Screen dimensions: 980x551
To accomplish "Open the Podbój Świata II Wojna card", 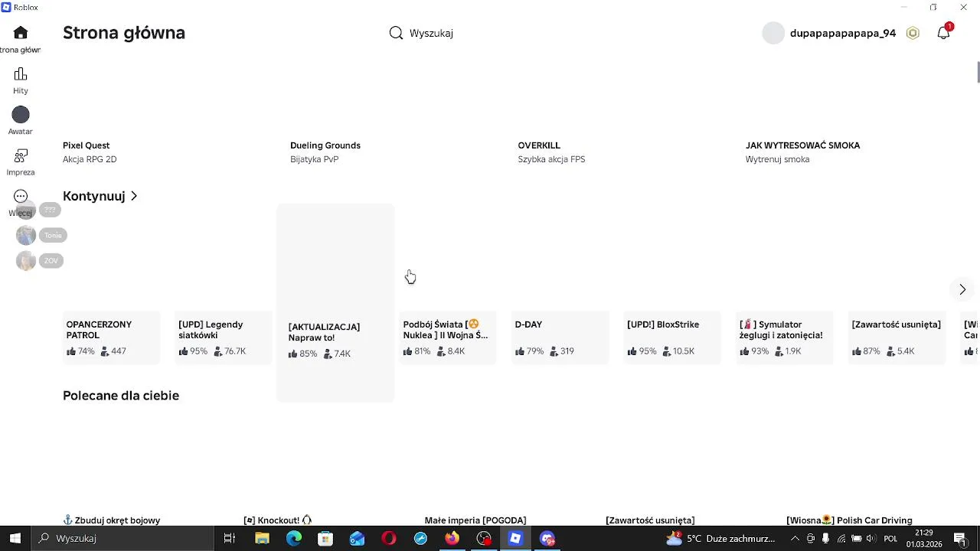I will click(x=448, y=337).
